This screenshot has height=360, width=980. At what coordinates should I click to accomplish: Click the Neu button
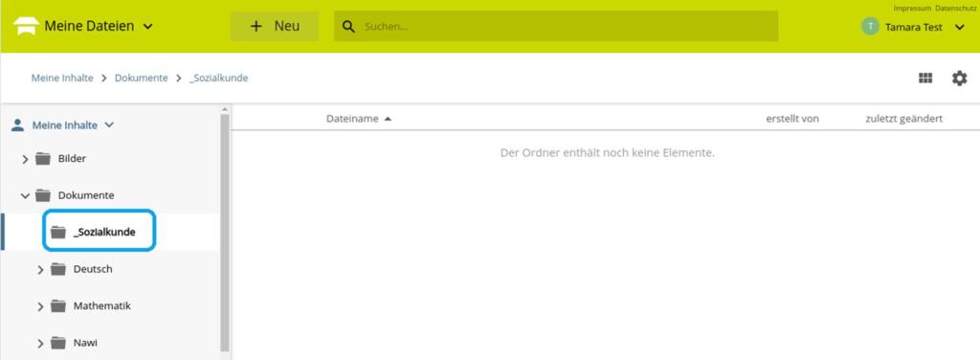coord(275,26)
